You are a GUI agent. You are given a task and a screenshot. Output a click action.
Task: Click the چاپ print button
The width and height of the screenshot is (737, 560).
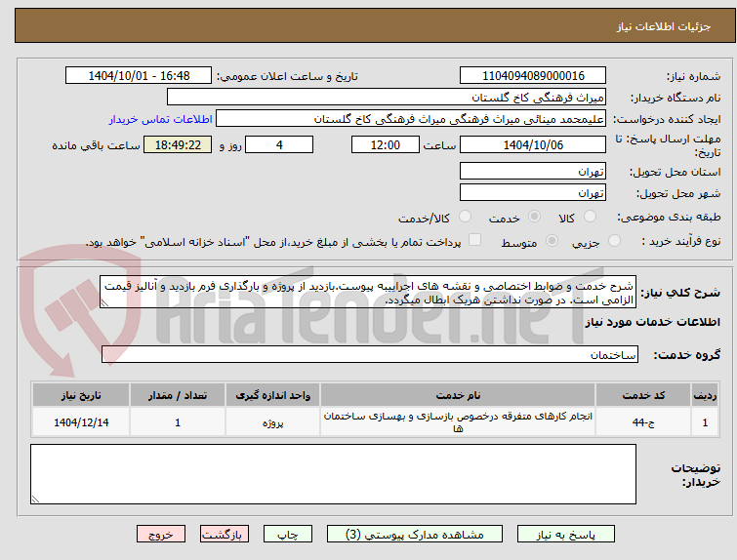click(288, 535)
